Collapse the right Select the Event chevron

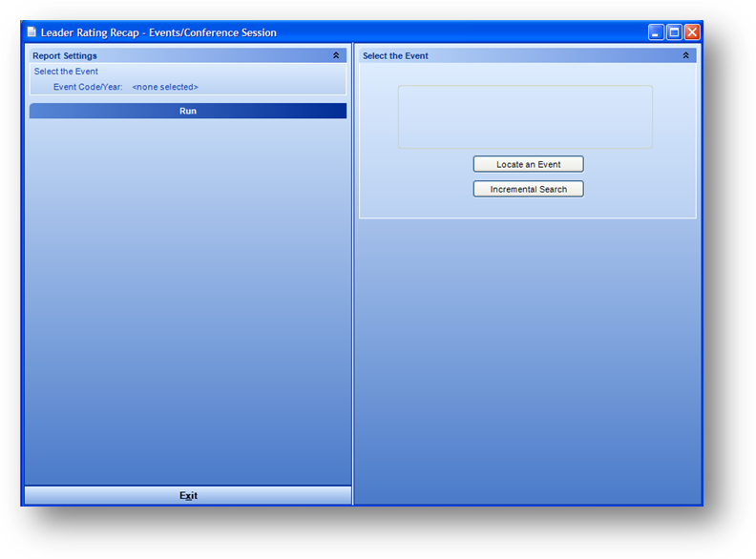(685, 56)
